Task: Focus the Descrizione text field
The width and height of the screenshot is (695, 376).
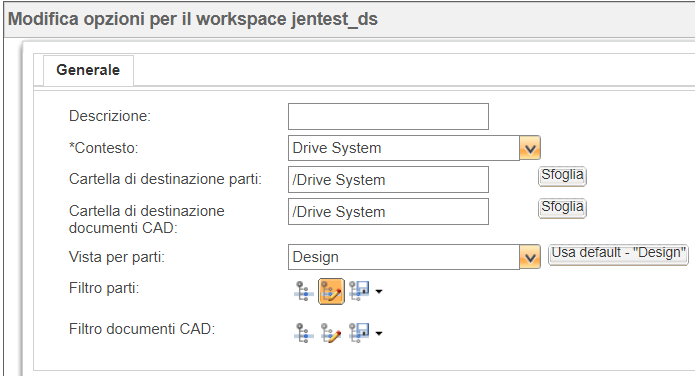Action: tap(388, 117)
